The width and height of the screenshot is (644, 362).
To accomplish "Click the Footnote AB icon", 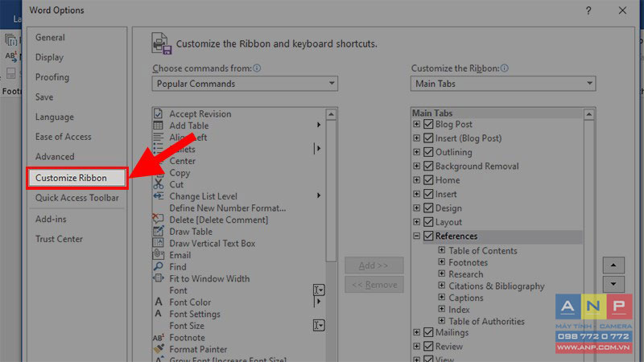I will point(158,338).
